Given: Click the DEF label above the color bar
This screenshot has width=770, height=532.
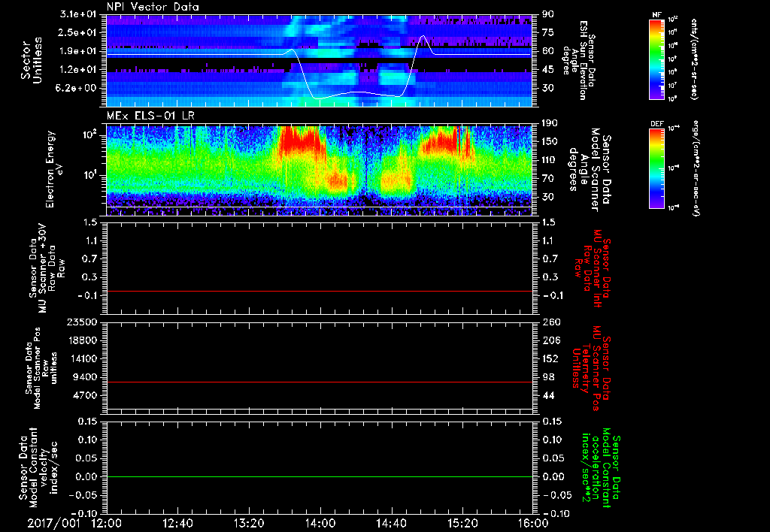Looking at the screenshot, I should 657,124.
